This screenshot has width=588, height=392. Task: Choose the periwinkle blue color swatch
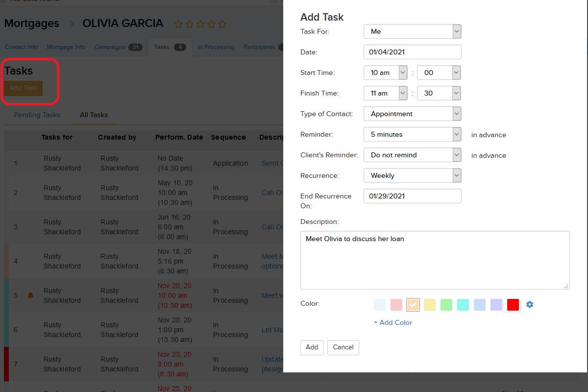pos(480,304)
